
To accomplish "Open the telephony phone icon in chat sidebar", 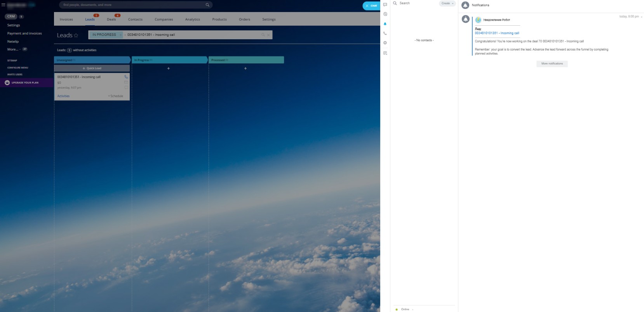I will (385, 33).
